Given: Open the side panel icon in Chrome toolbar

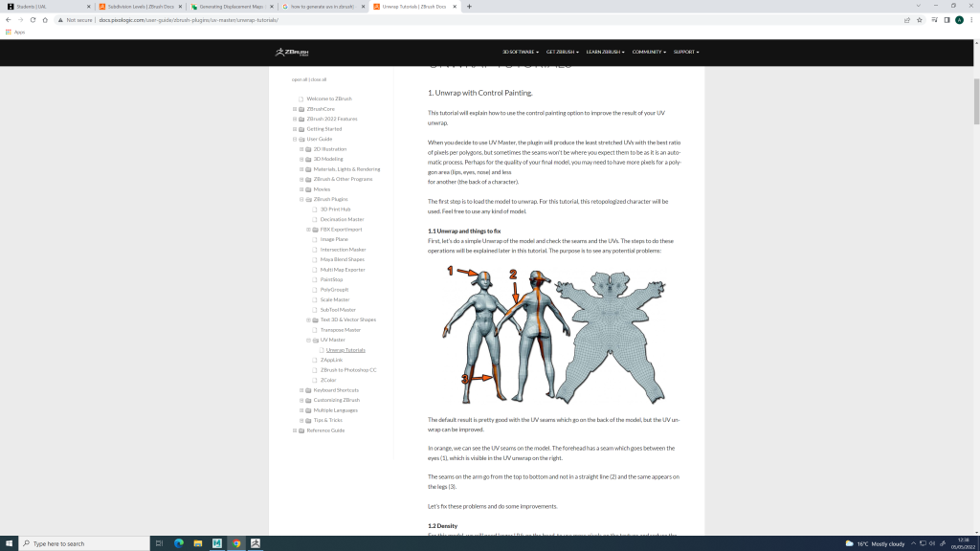Looking at the screenshot, I should pos(947,20).
